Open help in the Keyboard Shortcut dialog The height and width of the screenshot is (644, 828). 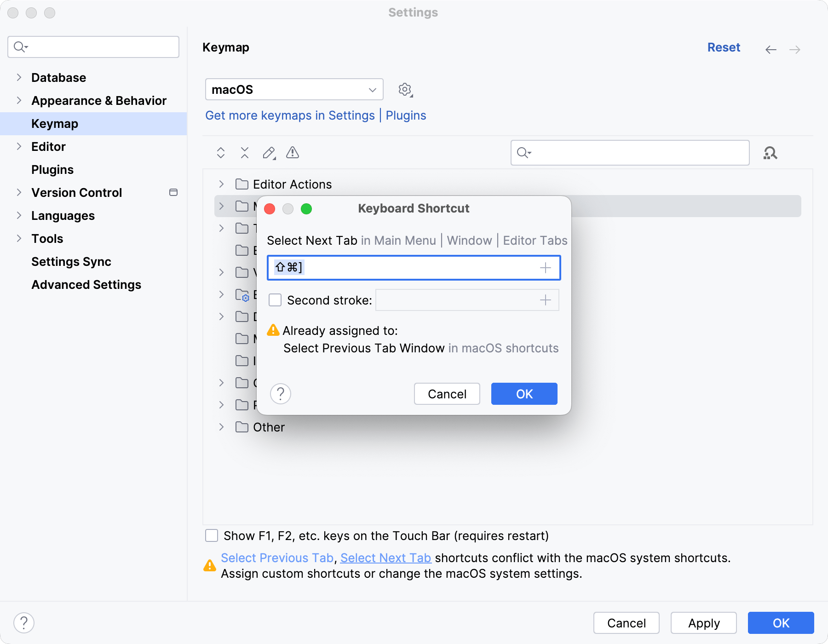pos(281,394)
